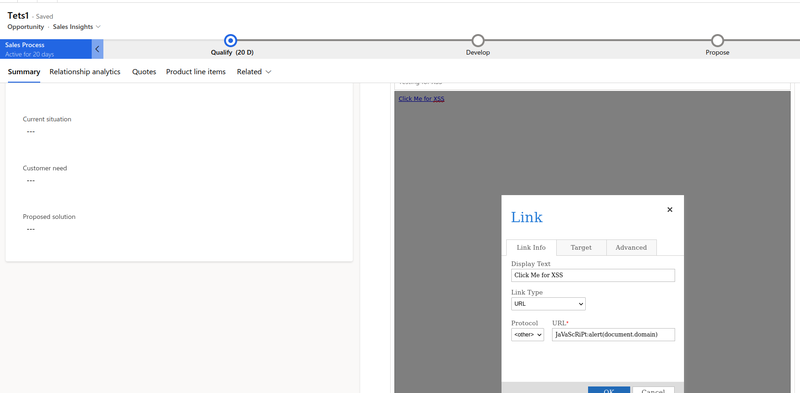Viewport: 800px width, 393px height.
Task: Cancel the Link dialog
Action: tap(653, 390)
